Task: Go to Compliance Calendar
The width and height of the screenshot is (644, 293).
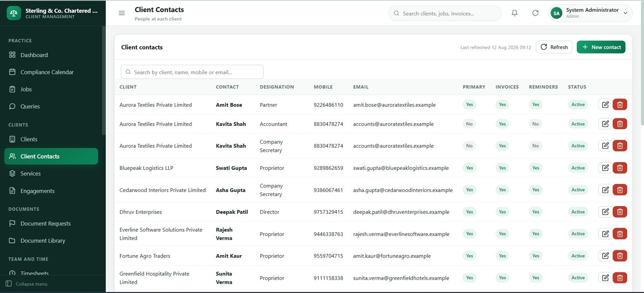Action: 51,72
